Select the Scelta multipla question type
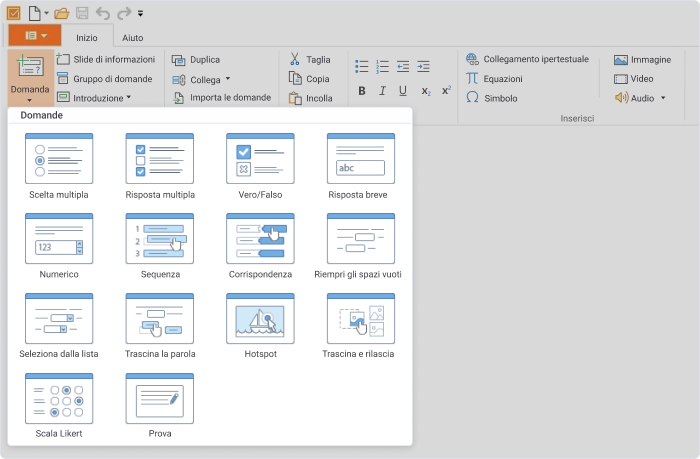The width and height of the screenshot is (700, 459). 59,166
